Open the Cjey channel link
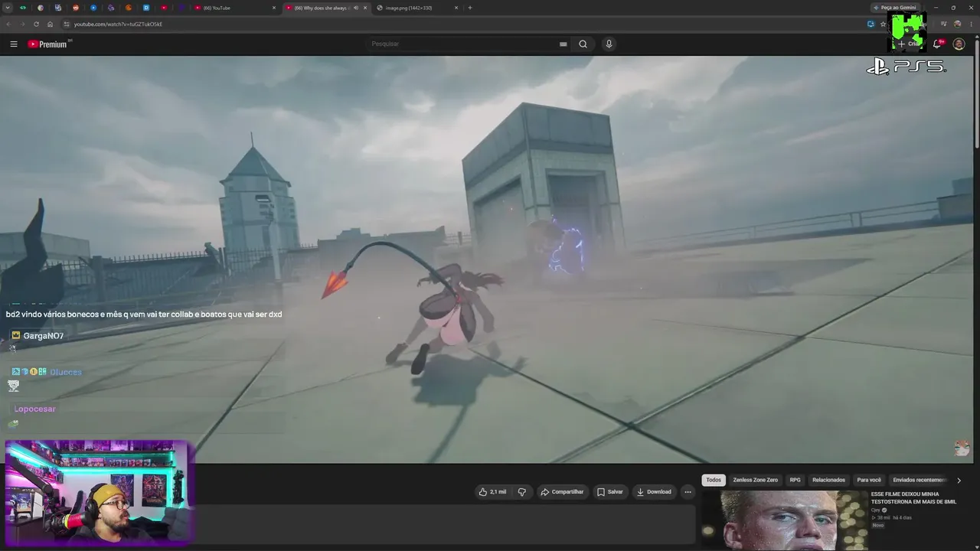Screen dimensions: 980x551 876,510
